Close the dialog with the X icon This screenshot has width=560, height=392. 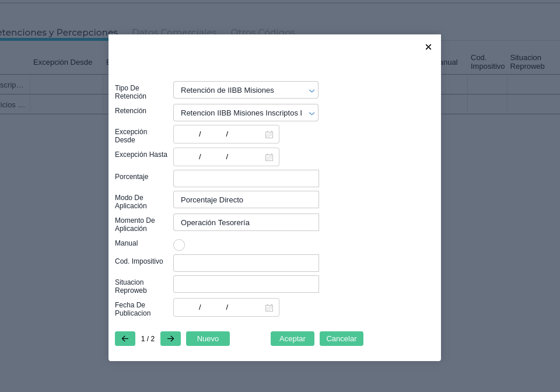(428, 47)
